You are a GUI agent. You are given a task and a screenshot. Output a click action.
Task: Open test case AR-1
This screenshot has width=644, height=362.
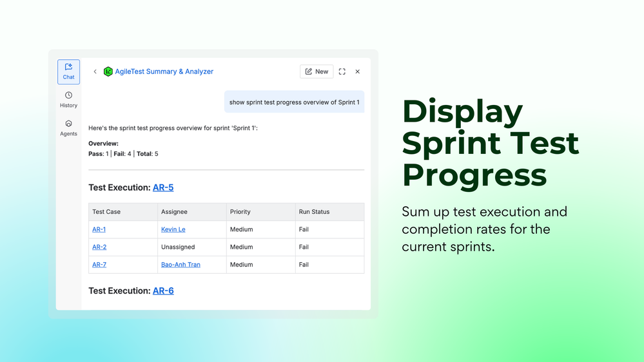click(99, 229)
